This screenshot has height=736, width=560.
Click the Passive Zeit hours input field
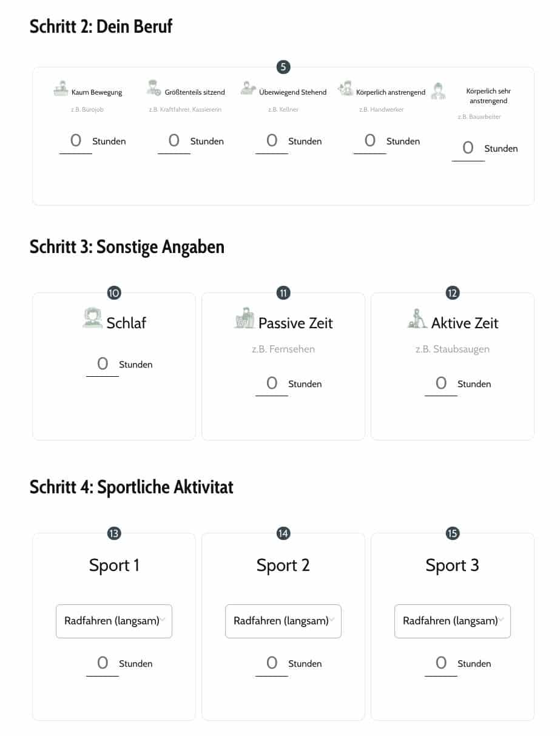click(x=272, y=383)
